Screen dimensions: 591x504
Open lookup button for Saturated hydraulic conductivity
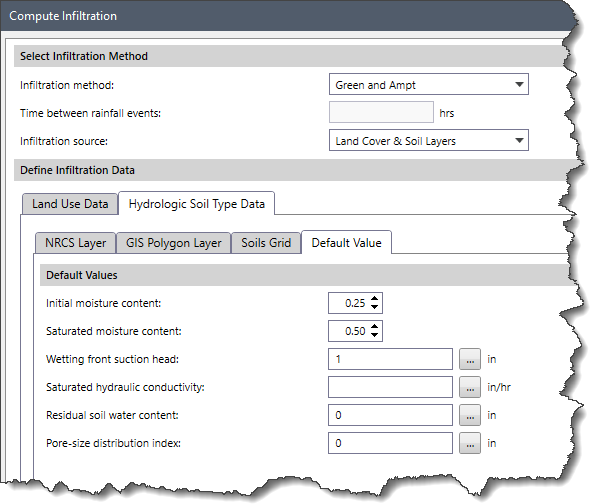[470, 387]
